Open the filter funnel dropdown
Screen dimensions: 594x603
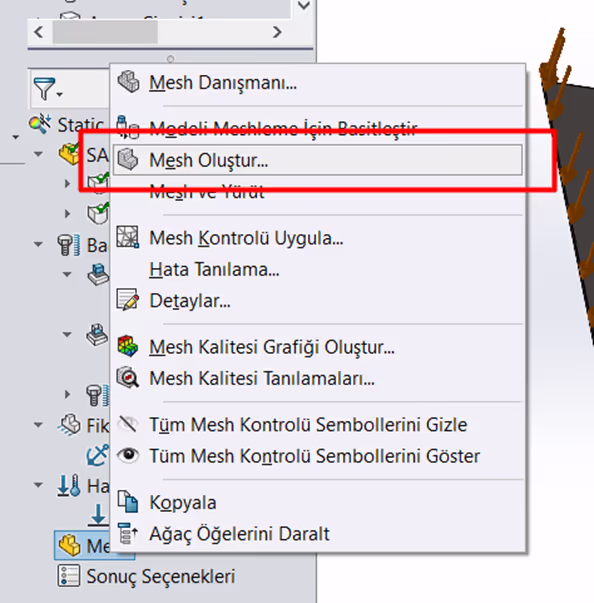tap(48, 89)
